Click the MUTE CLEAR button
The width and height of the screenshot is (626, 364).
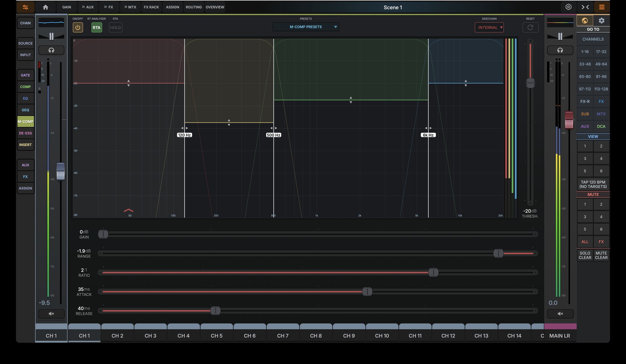pyautogui.click(x=601, y=255)
